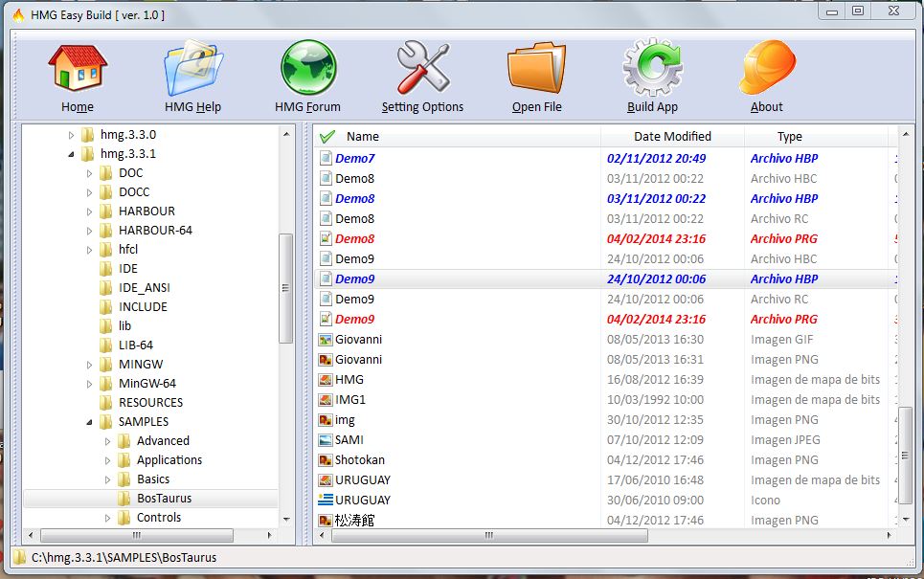Expand the Controls folder node
924x579 pixels.
pos(108,518)
